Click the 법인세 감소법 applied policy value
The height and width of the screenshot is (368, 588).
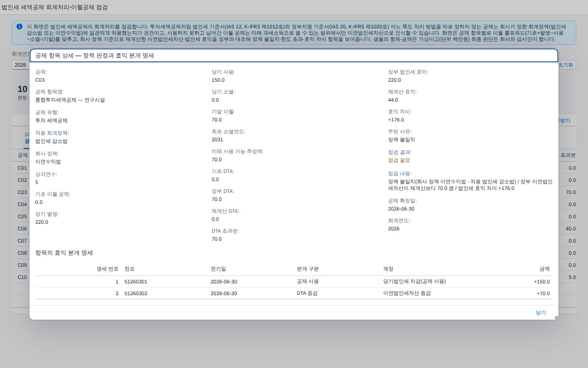[x=51, y=141]
